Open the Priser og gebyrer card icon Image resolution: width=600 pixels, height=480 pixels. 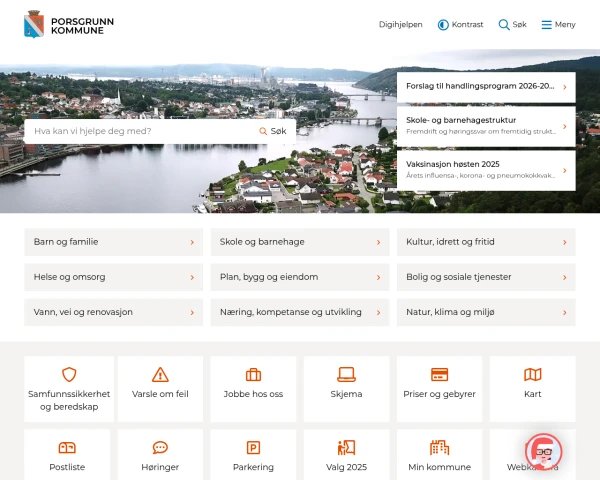[439, 375]
